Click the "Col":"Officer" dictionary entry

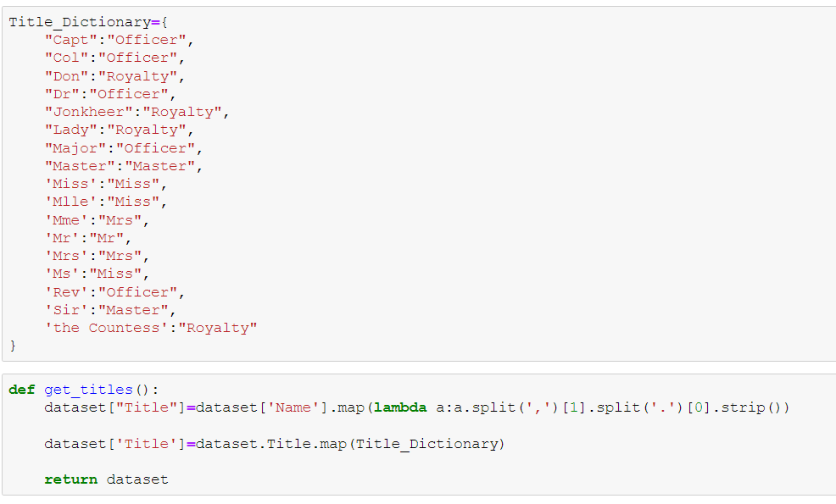[114, 58]
